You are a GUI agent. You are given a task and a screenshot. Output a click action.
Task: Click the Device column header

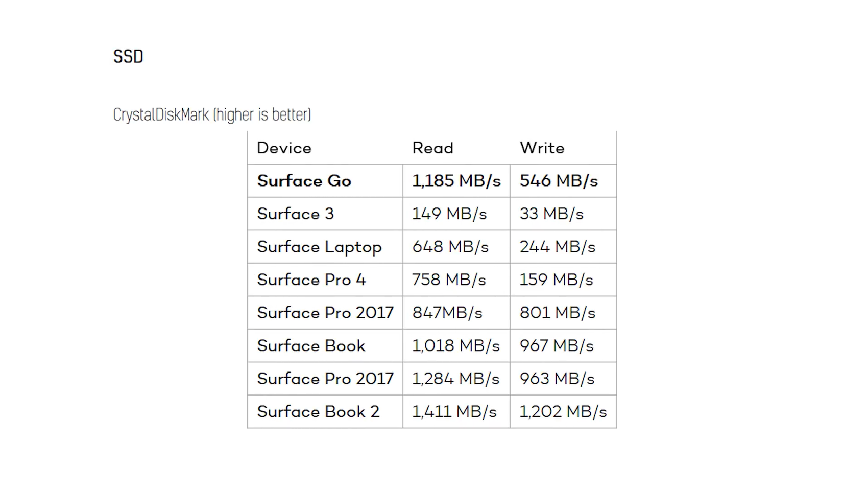pos(284,148)
